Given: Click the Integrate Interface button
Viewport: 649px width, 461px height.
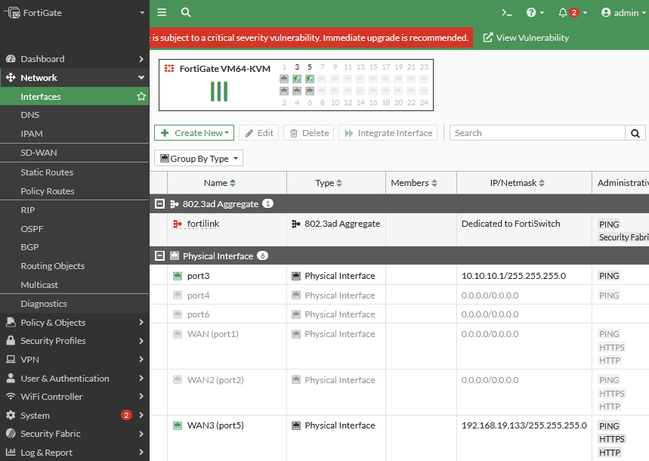Looking at the screenshot, I should pyautogui.click(x=388, y=133).
